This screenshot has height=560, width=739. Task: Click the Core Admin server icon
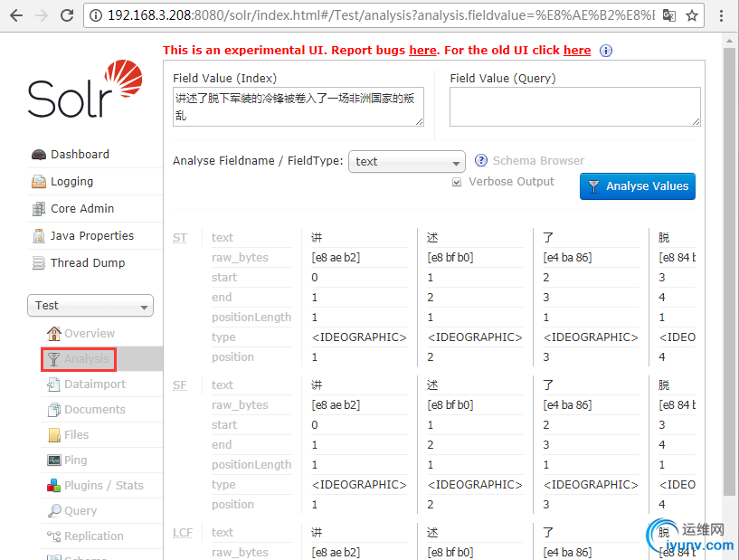point(39,209)
